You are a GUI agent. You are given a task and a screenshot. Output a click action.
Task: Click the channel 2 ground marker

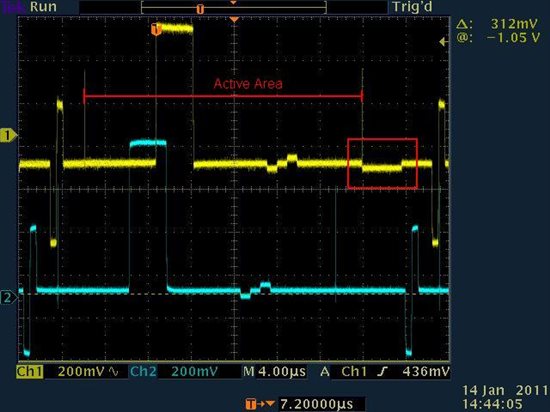8,297
